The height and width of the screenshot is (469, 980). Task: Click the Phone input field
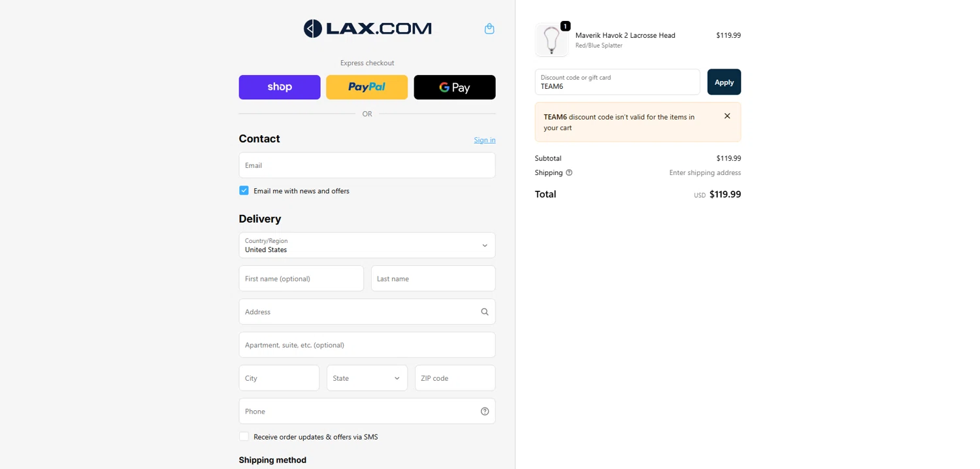367,412
